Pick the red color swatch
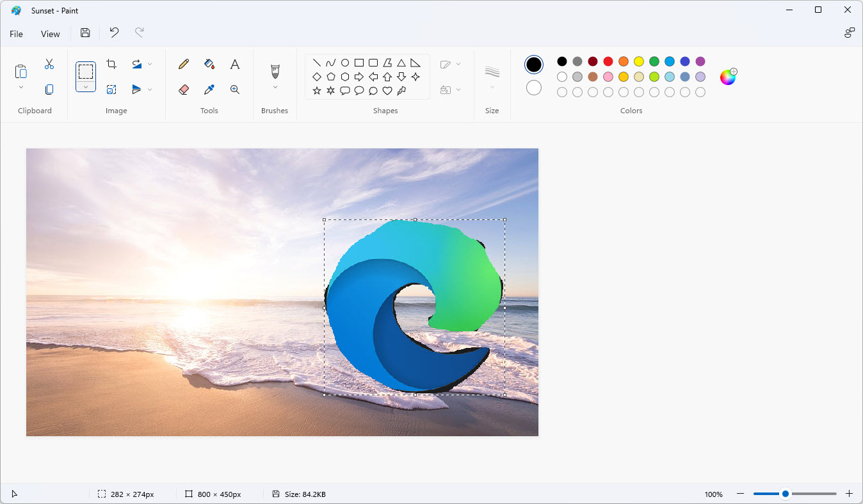 tap(608, 61)
